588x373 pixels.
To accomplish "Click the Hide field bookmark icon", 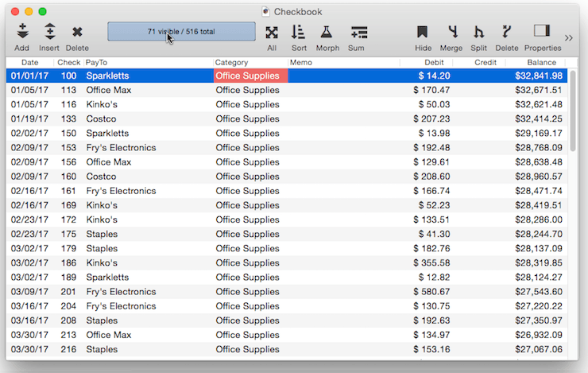I will tap(422, 32).
